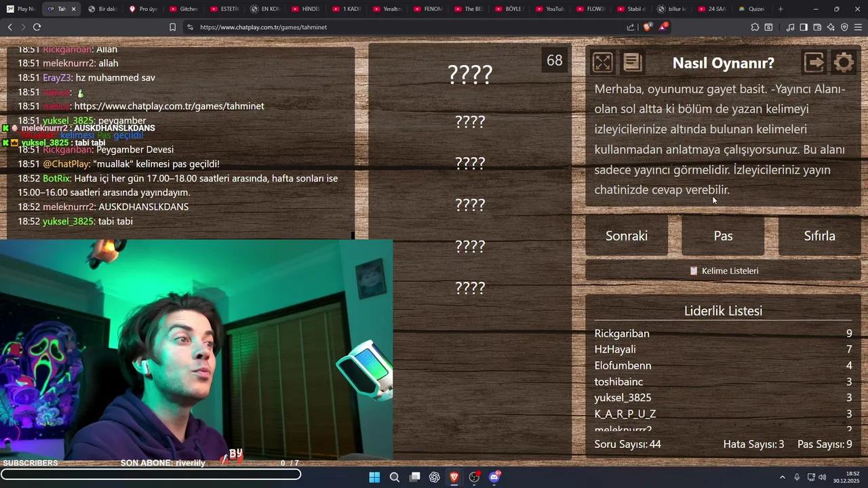Viewport: 868px width, 488px height.
Task: Click the Pas Sayısı: 9 counter
Action: tap(825, 445)
